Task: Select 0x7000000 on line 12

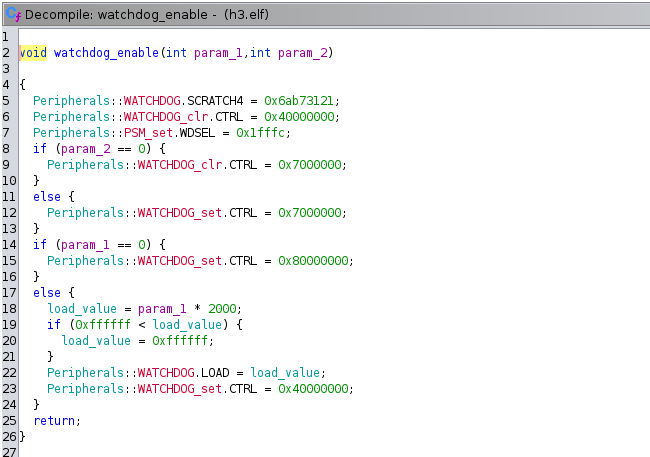Action: pos(310,213)
